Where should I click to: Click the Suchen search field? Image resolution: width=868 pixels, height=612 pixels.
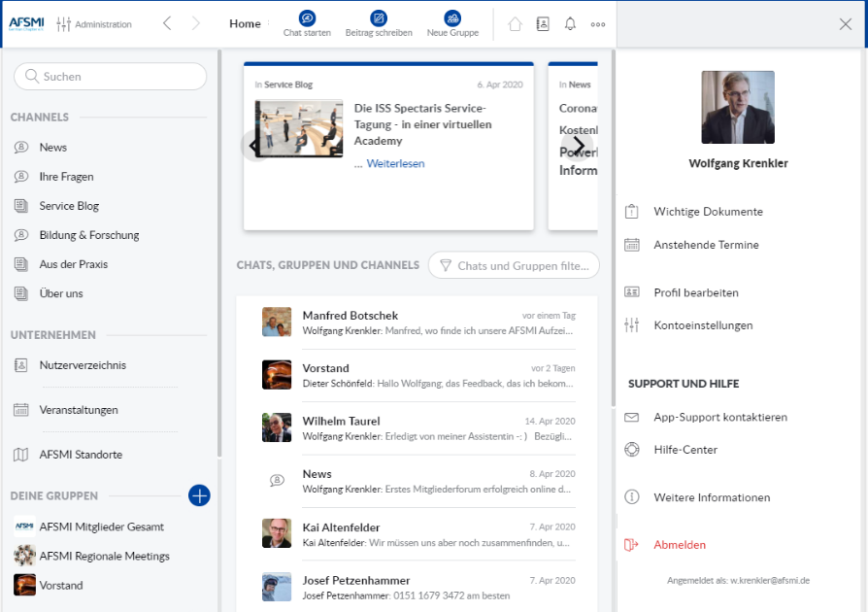pos(110,77)
